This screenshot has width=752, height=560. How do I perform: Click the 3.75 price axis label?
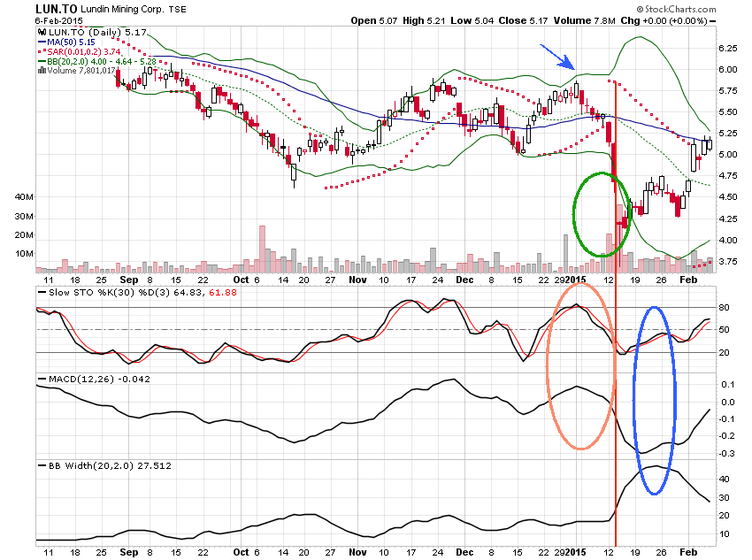tap(727, 261)
